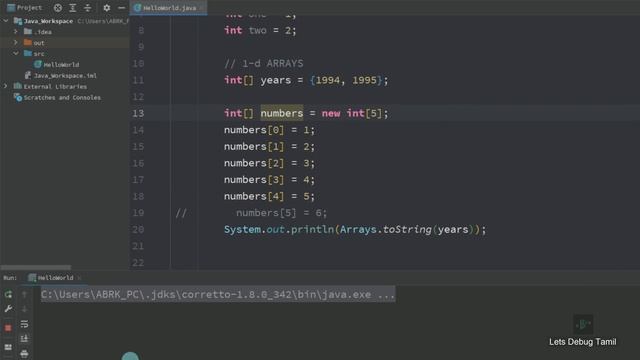640x360 pixels.
Task: Toggle soft-wrap in Run console
Action: point(24,324)
